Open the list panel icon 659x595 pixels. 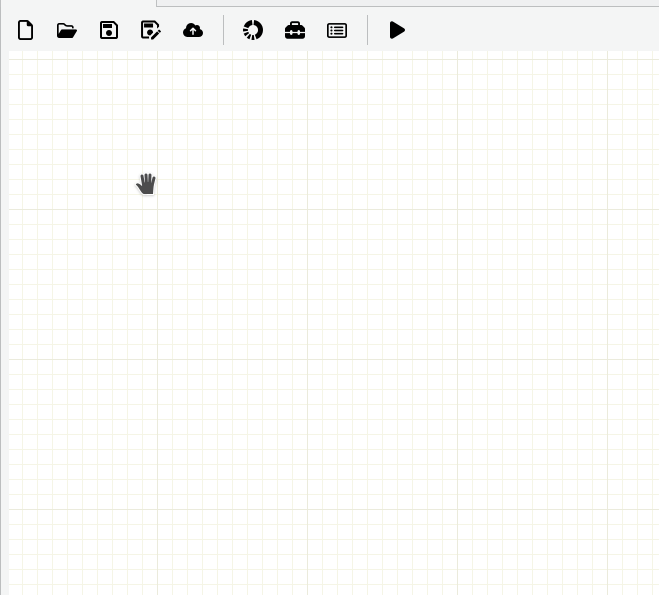(337, 30)
